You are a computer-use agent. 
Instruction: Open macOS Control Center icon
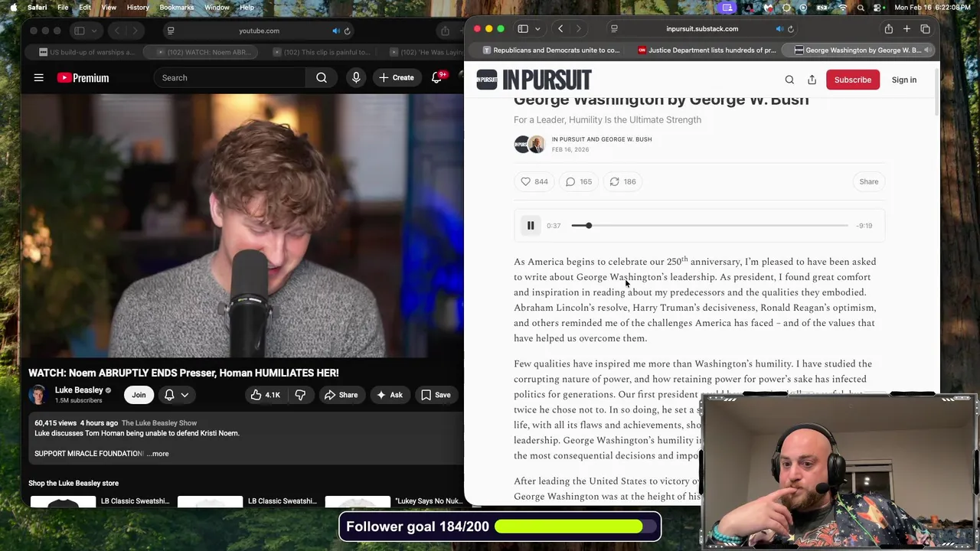point(877,8)
